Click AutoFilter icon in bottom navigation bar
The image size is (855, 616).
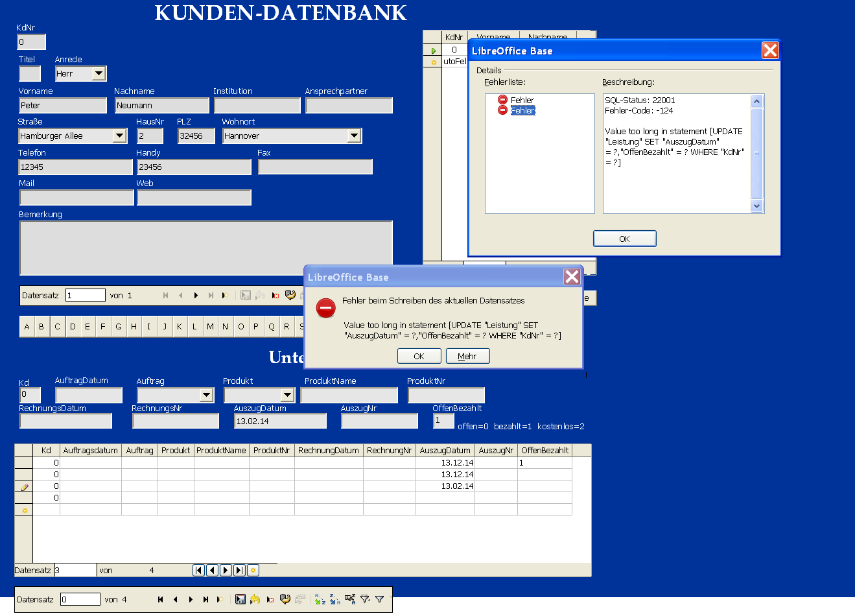(x=365, y=600)
